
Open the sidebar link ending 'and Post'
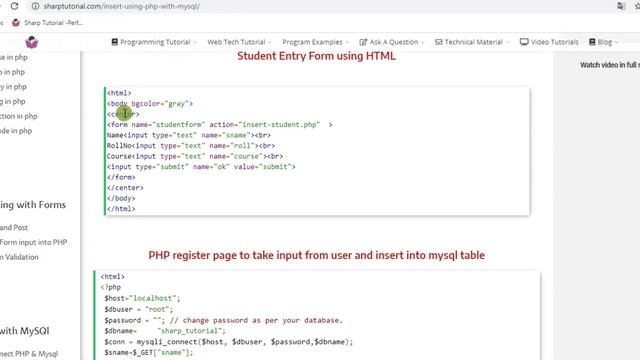coord(14,227)
